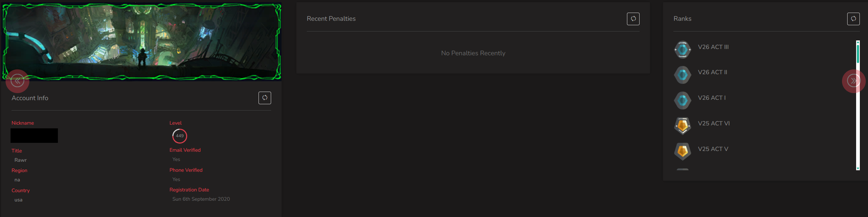The height and width of the screenshot is (217, 868).
Task: Click the Registration Date value text
Action: 201,199
